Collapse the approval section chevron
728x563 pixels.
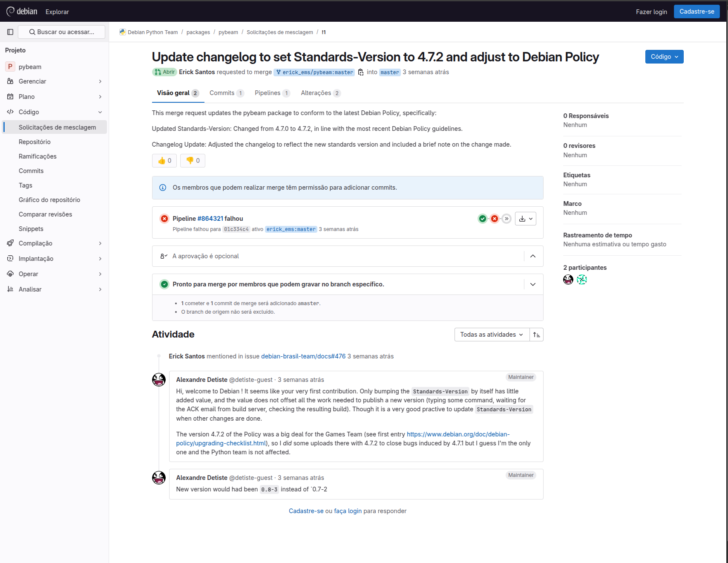coord(533,256)
